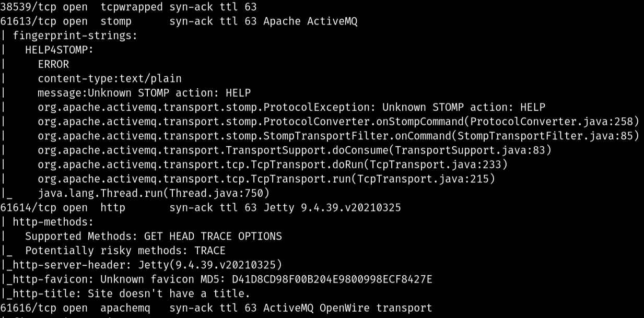
Task: Click Supported Methods: GET HEAD TRACE OPTIONS
Action: point(154,236)
